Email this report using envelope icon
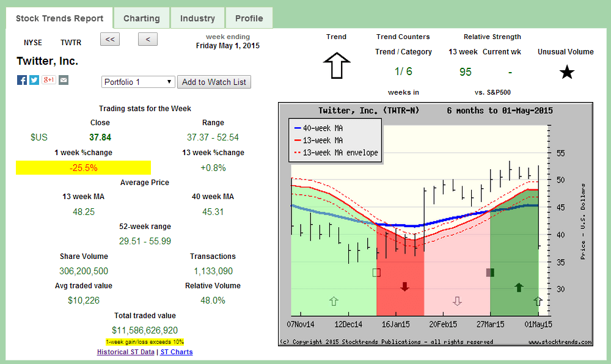The height and width of the screenshot is (364, 611). click(64, 80)
